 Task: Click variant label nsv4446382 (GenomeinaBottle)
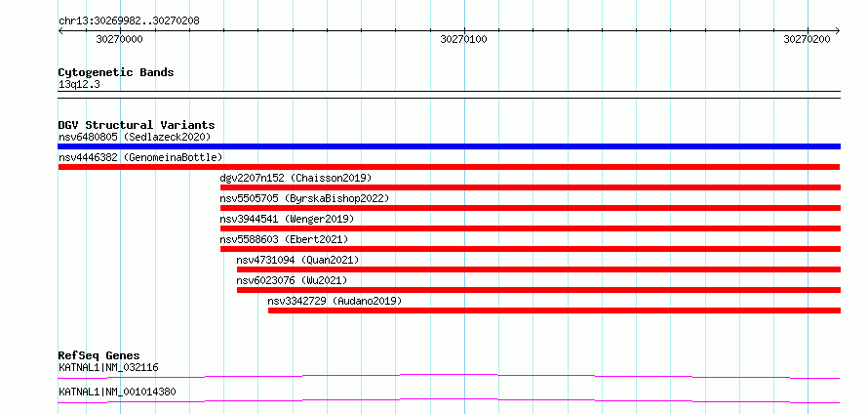click(140, 157)
